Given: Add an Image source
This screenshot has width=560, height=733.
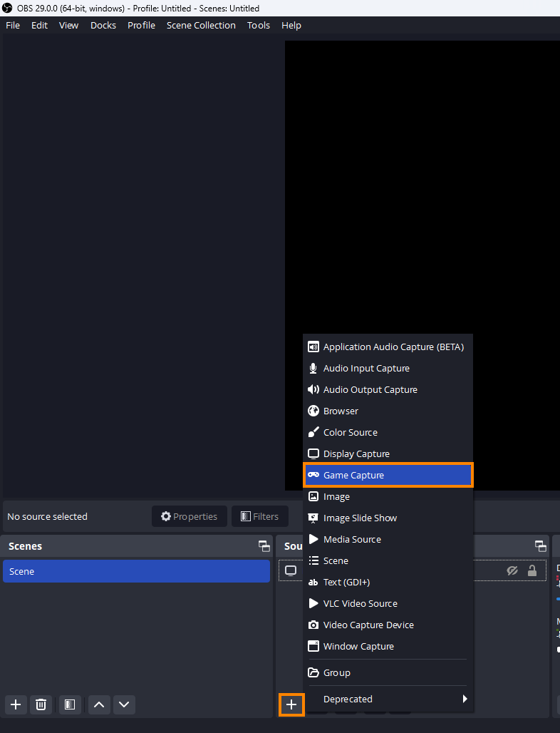Looking at the screenshot, I should tap(388, 497).
